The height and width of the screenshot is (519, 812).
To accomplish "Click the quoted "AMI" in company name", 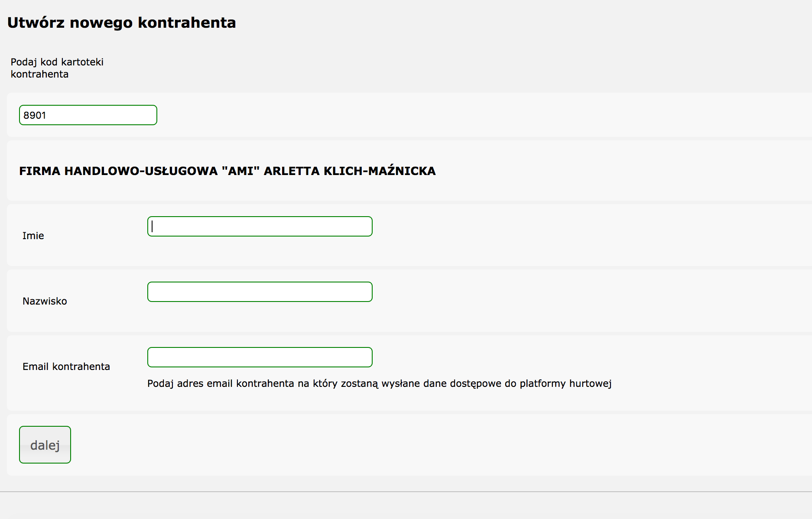I will [240, 171].
